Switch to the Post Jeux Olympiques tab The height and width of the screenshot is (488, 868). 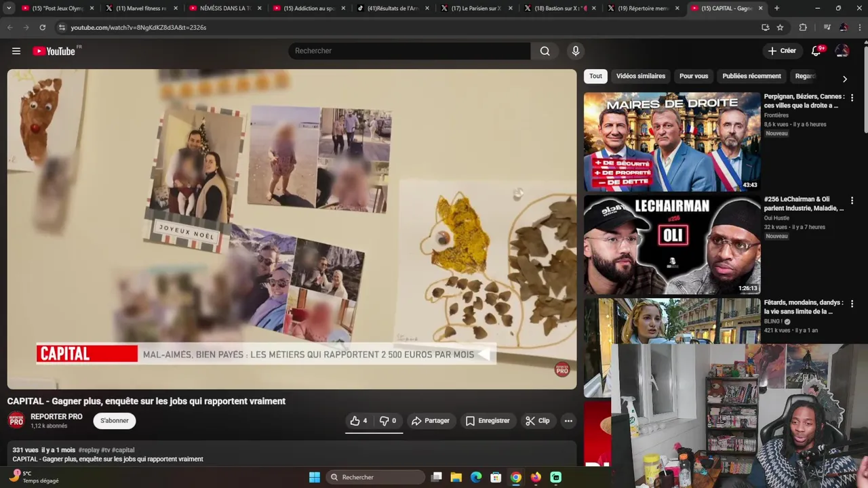tap(57, 8)
